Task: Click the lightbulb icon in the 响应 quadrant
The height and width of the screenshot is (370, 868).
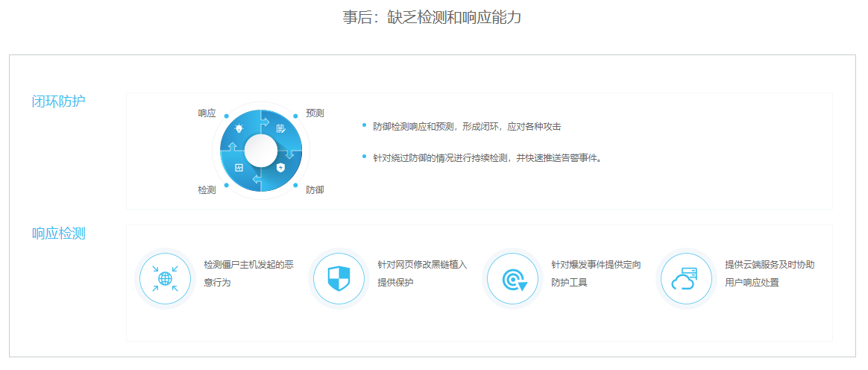Action: (x=239, y=129)
